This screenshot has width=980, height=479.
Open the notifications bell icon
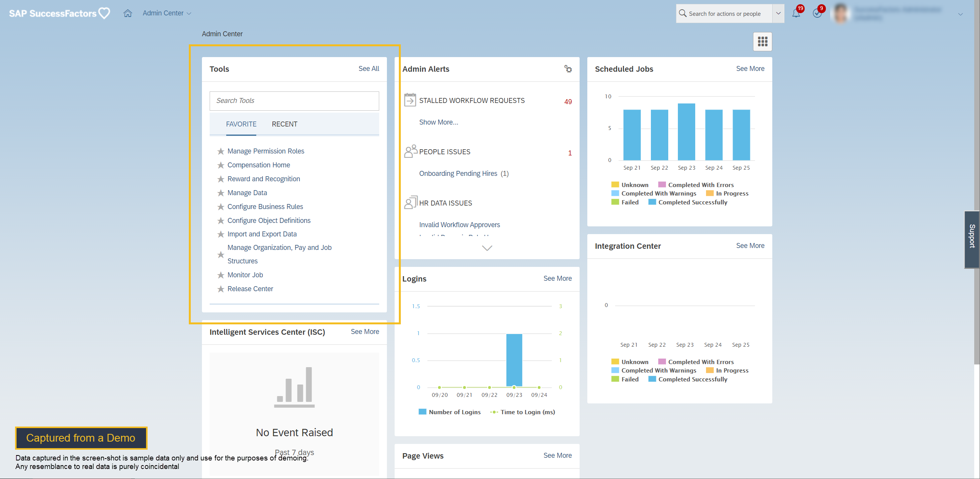pos(796,13)
